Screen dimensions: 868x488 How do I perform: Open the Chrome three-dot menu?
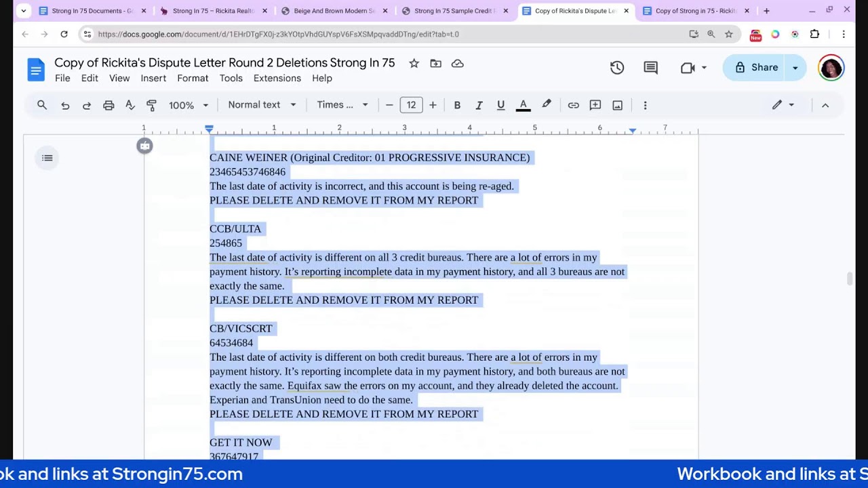844,34
